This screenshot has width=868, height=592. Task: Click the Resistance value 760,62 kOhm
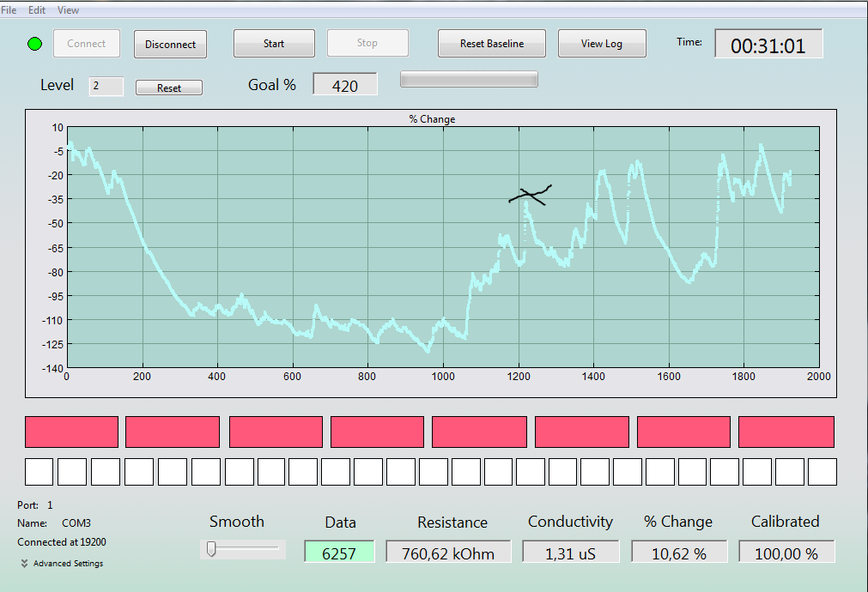point(448,553)
